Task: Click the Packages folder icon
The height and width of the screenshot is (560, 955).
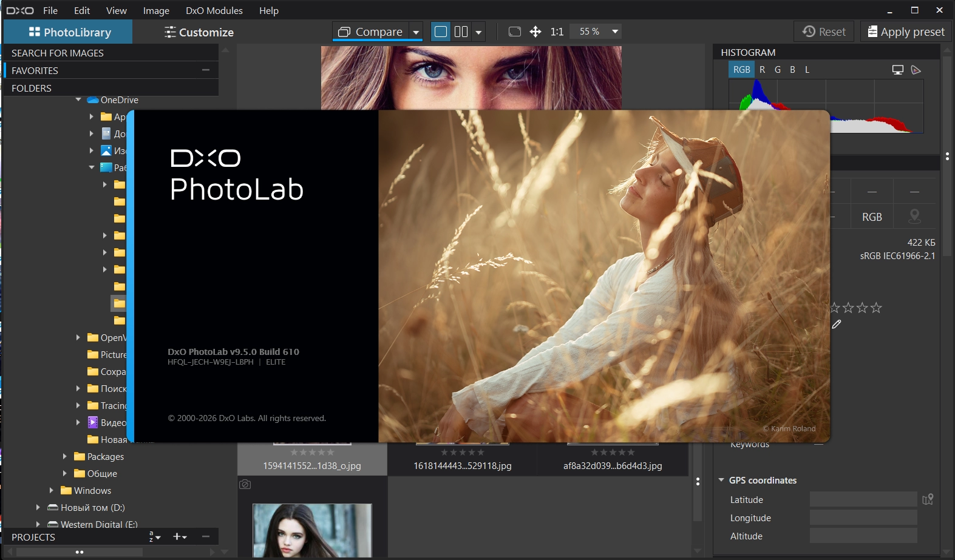Action: tap(80, 456)
